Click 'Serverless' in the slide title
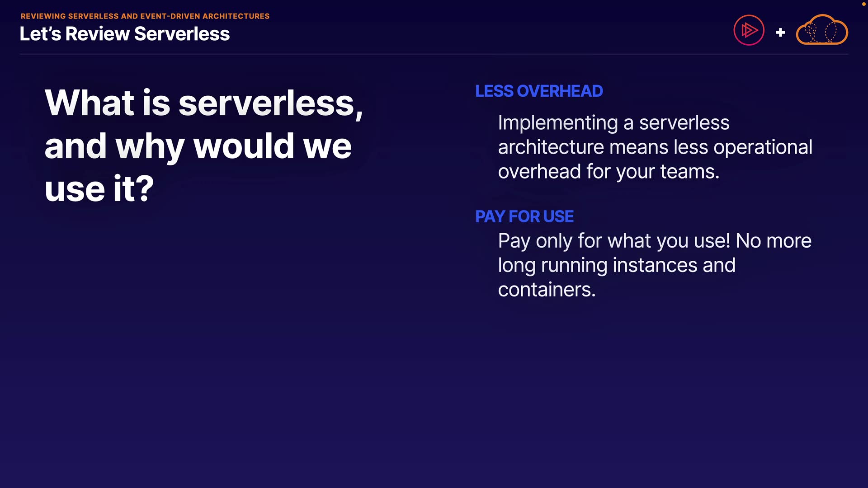Screen dimensions: 868x488 pos(182,34)
